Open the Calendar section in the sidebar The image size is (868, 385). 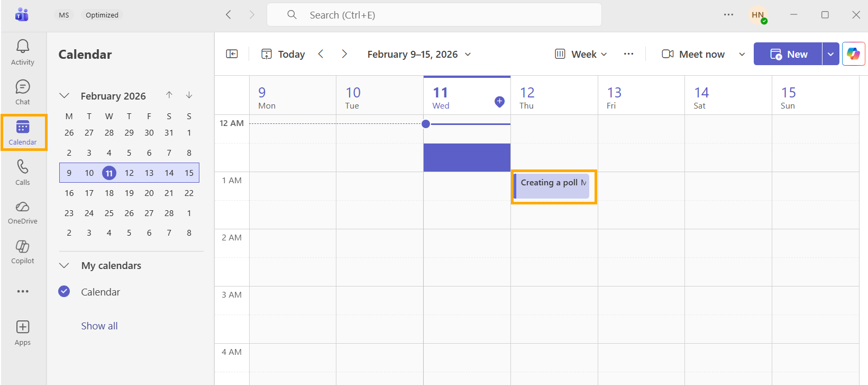pos(23,132)
